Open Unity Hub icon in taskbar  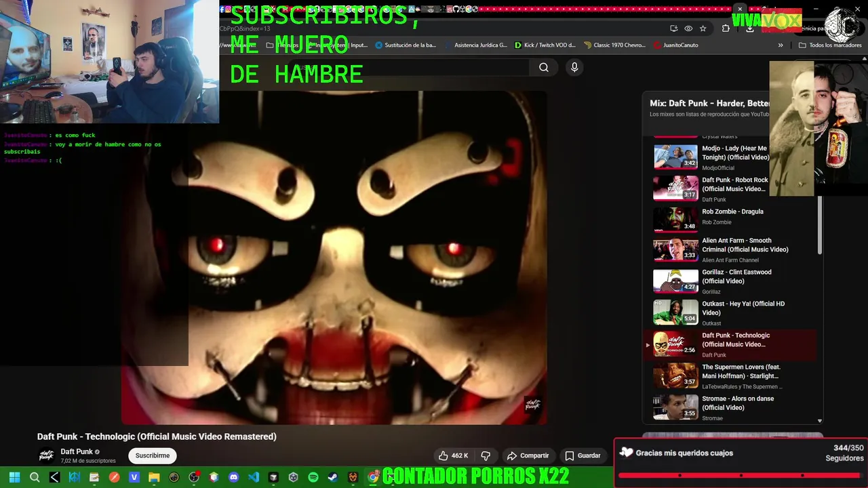[294, 477]
